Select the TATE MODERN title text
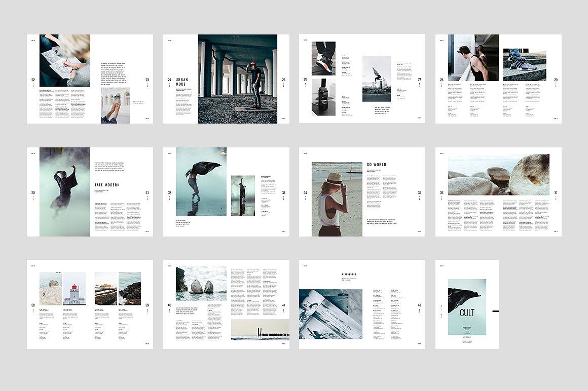 pyautogui.click(x=107, y=185)
